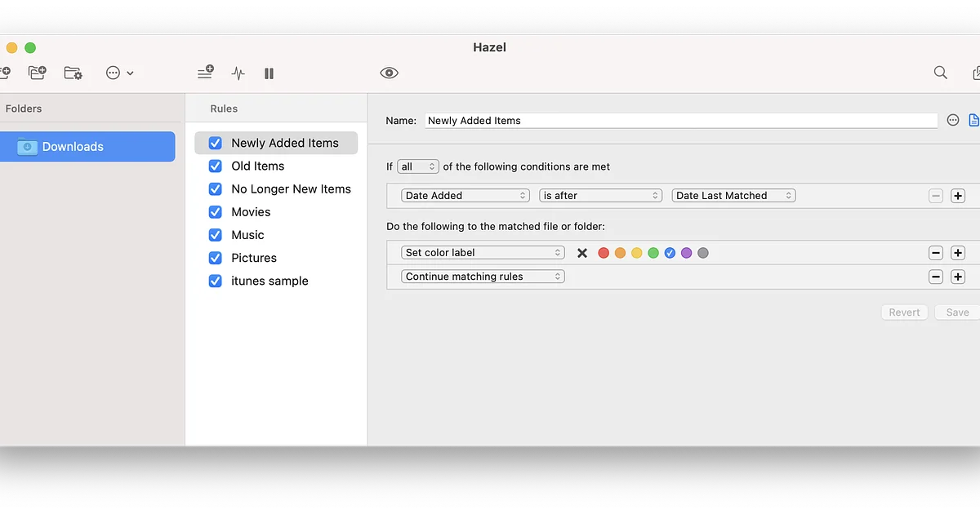
Task: Remove Continue matching rules action with minus
Action: pyautogui.click(x=936, y=277)
